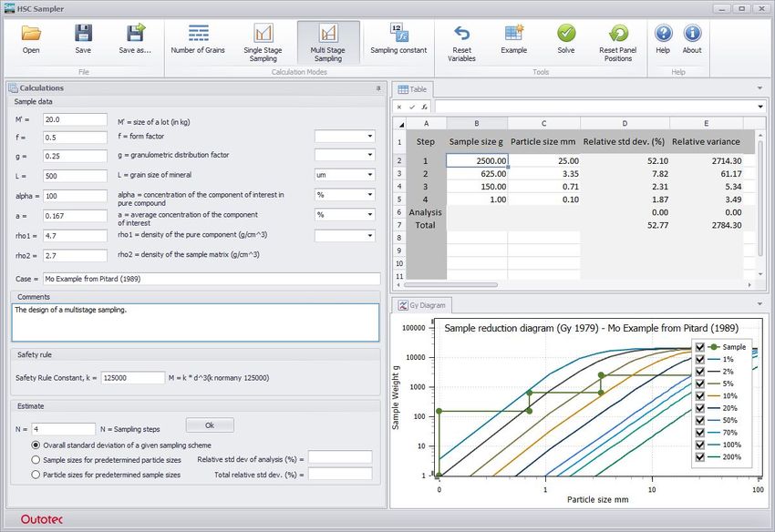The width and height of the screenshot is (775, 532).
Task: Open the grain size unit um dropdown
Action: tap(369, 174)
